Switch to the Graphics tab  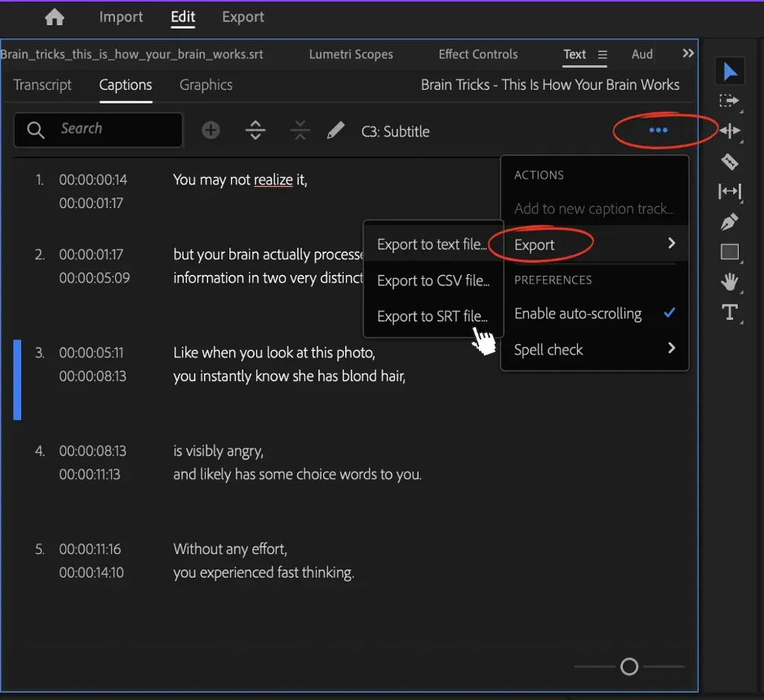207,85
